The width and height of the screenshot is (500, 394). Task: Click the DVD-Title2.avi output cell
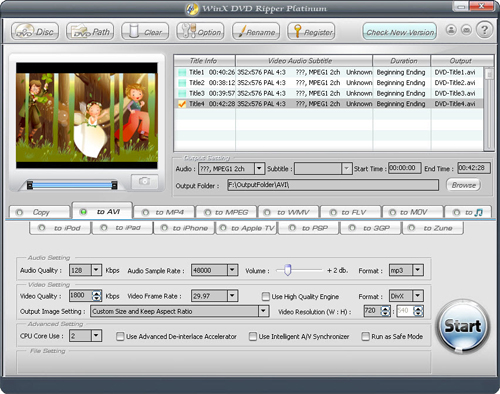point(455,83)
